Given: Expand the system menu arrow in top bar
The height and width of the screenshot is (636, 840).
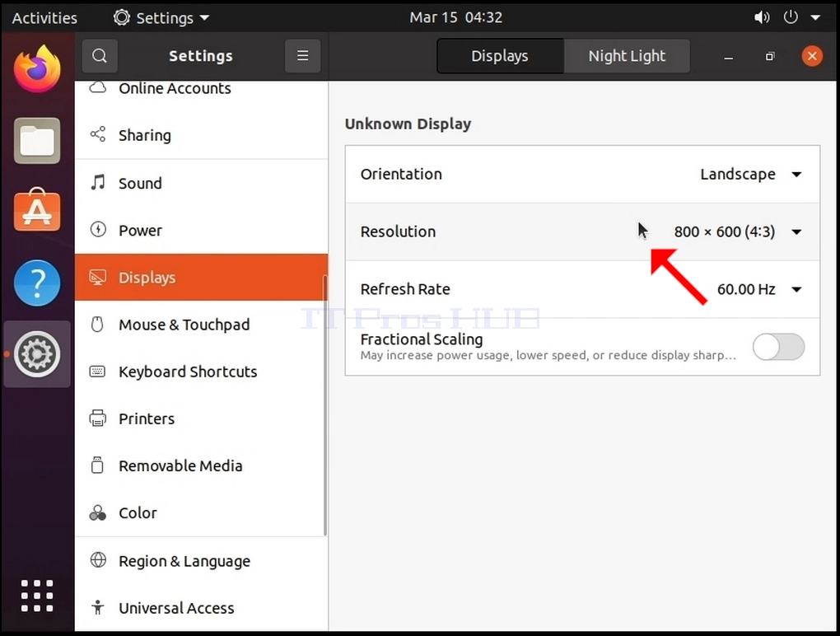Looking at the screenshot, I should coord(816,17).
